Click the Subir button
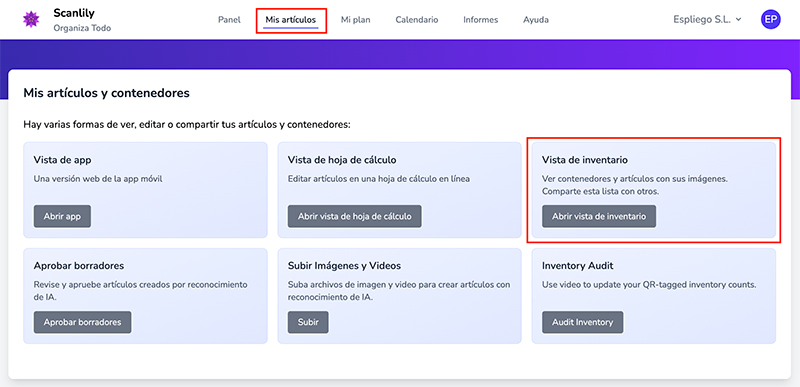The width and height of the screenshot is (800, 387). tap(308, 322)
